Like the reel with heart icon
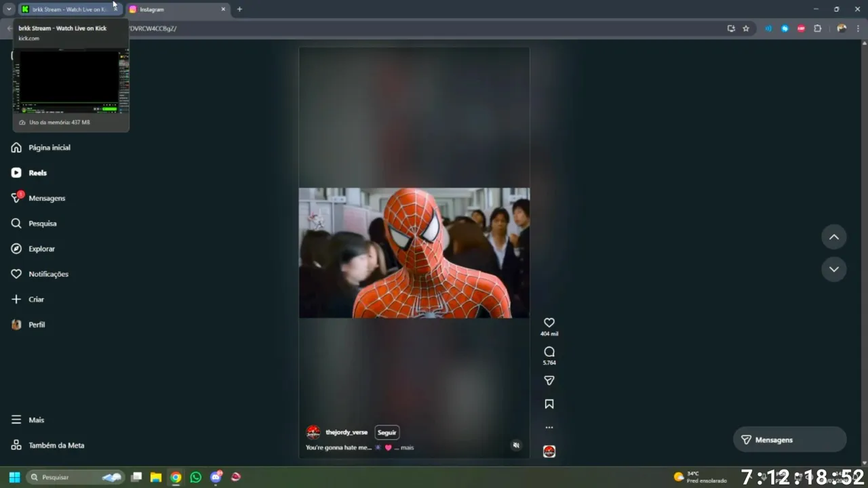The width and height of the screenshot is (868, 488). [549, 323]
